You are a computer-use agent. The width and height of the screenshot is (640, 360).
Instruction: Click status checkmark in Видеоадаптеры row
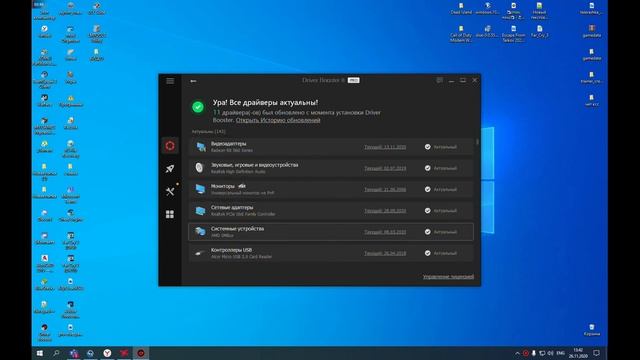pos(427,147)
